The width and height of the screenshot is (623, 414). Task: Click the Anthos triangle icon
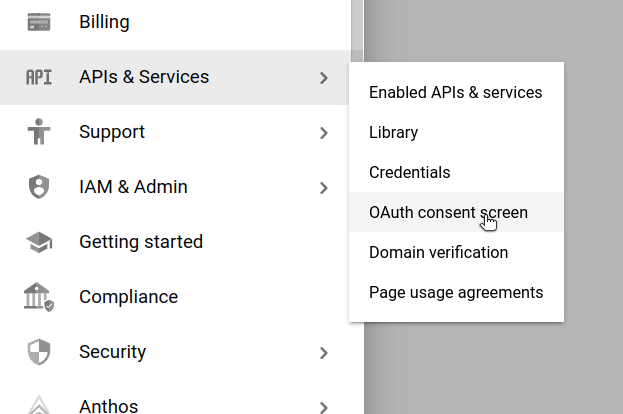click(x=38, y=404)
